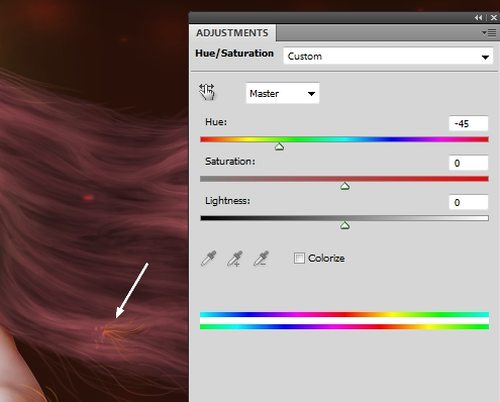Enable the Colorize checkbox
Screen dimensions: 500x402
299,258
